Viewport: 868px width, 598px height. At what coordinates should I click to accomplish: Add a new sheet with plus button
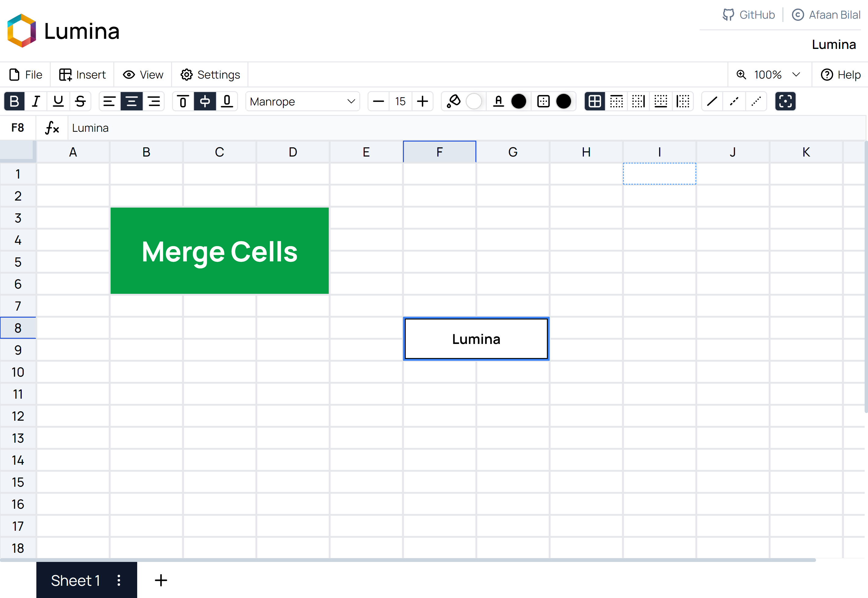(161, 580)
